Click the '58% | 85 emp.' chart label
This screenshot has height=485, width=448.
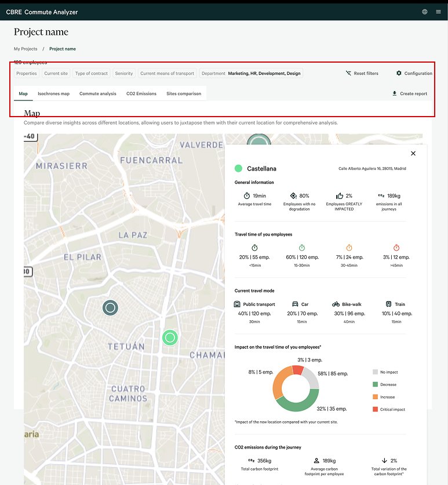point(333,374)
